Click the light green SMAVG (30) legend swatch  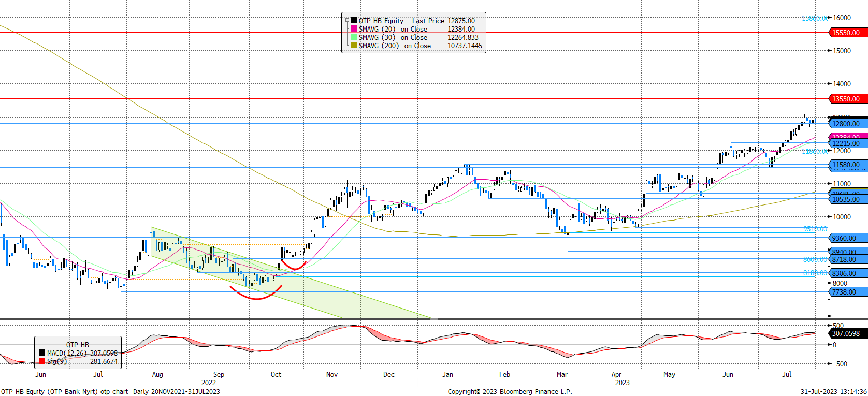(x=354, y=37)
